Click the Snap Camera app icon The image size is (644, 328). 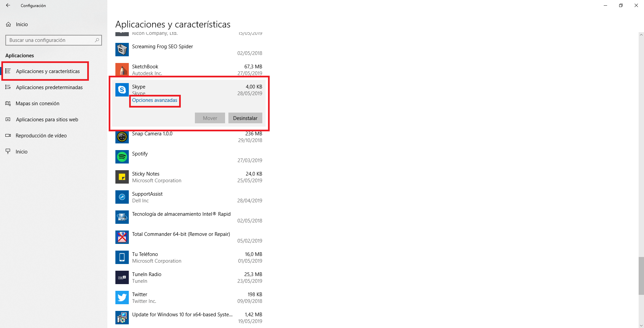pyautogui.click(x=122, y=137)
